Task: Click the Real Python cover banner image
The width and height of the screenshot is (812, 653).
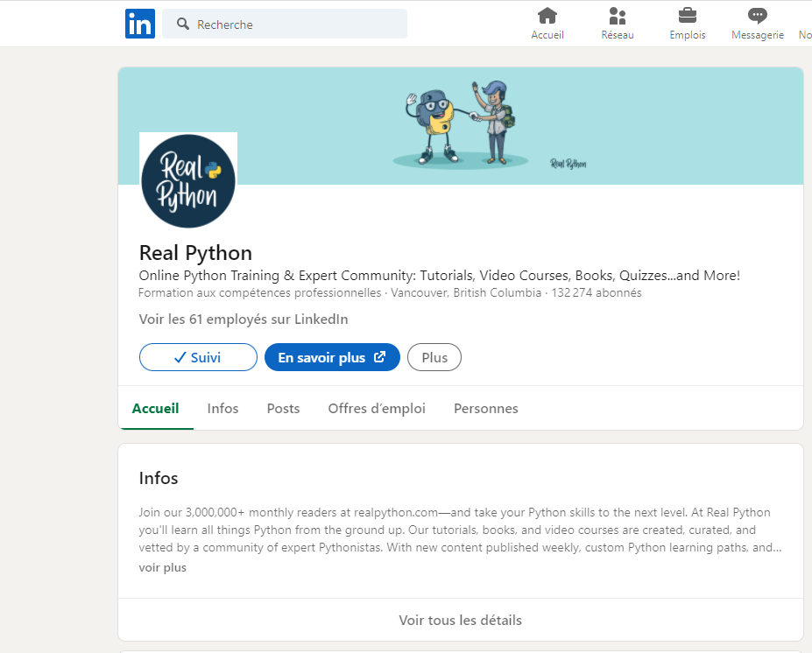Action: pyautogui.click(x=461, y=126)
